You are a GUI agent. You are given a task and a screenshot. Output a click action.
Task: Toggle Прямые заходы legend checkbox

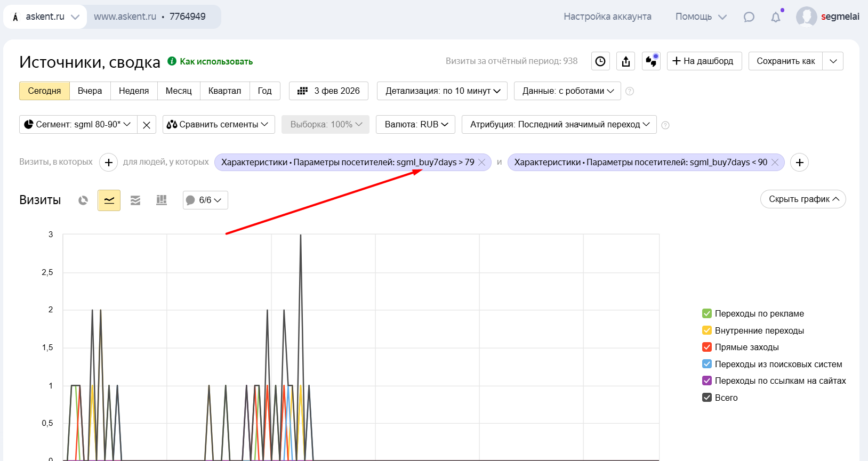pos(707,347)
